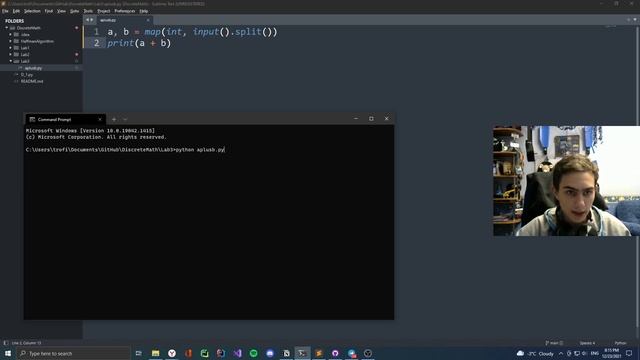Open the Office taskbar icon

coord(188,353)
